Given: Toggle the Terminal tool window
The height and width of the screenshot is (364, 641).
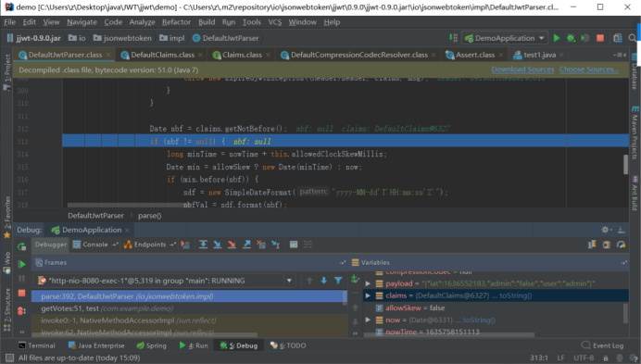Looking at the screenshot, I should click(x=36, y=345).
